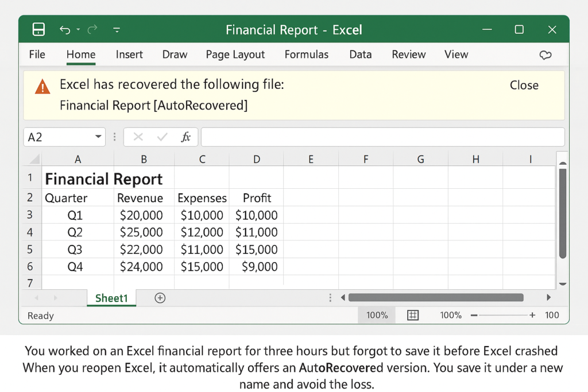The height and width of the screenshot is (392, 588).
Task: Click the Save icon in title bar
Action: [38, 29]
